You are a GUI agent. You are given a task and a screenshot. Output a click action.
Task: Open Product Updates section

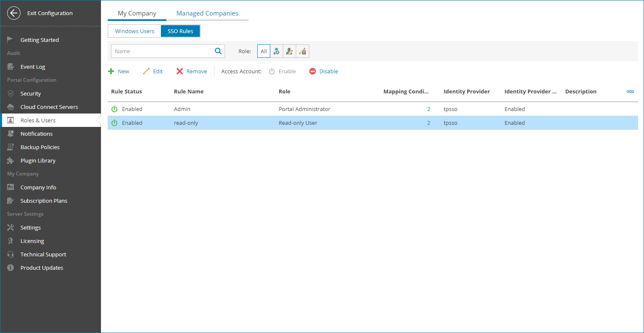[41, 268]
